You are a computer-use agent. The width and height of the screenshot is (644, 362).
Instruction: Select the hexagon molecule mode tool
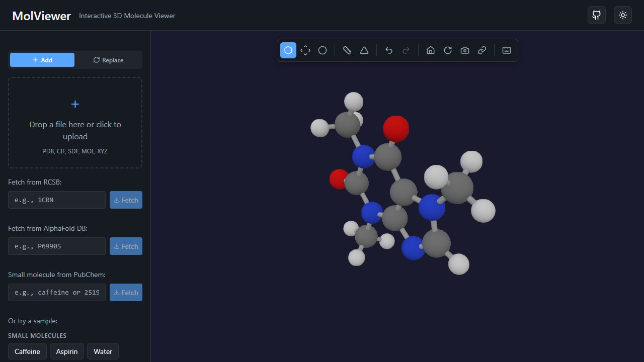tap(288, 50)
